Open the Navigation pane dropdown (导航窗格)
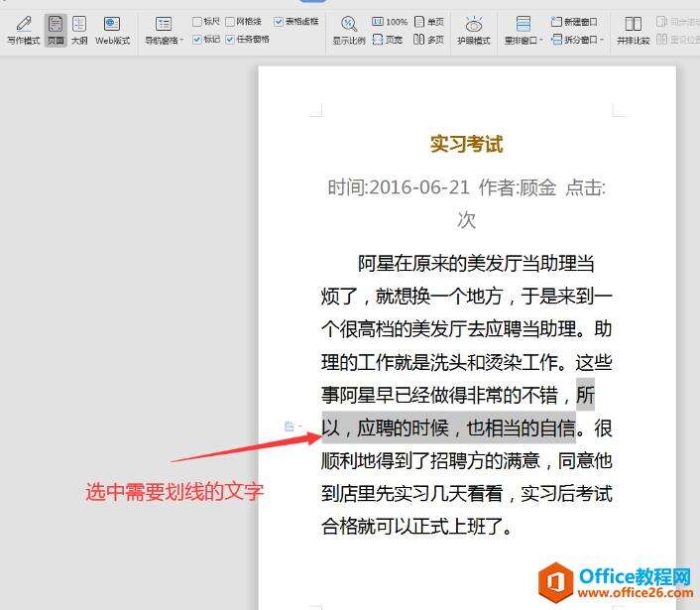 (164, 31)
